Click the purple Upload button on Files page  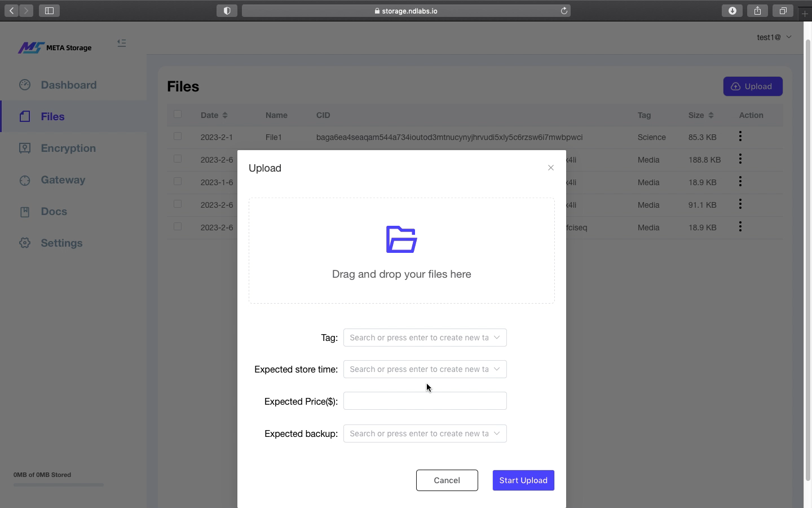[x=753, y=86]
